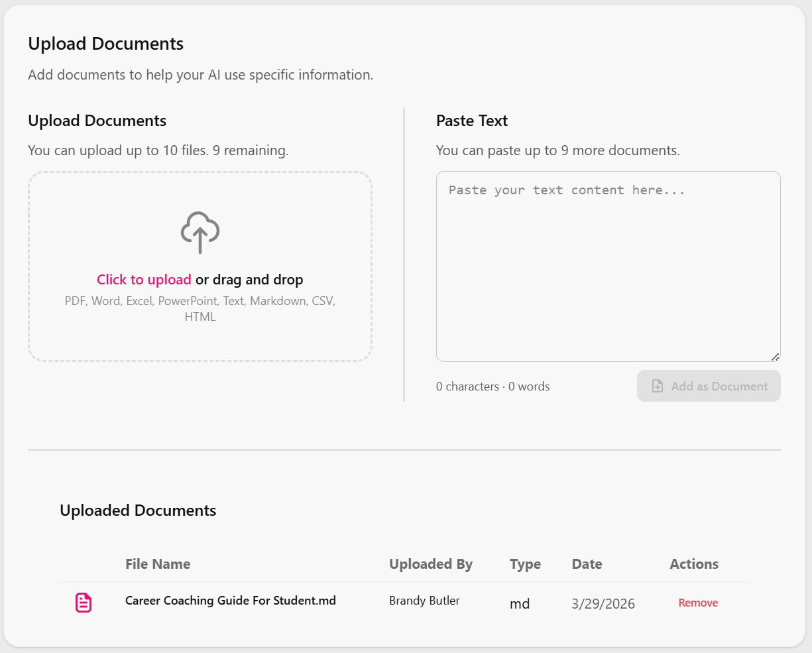Select uploader name Brandy Butler
The height and width of the screenshot is (653, 812).
pos(424,601)
